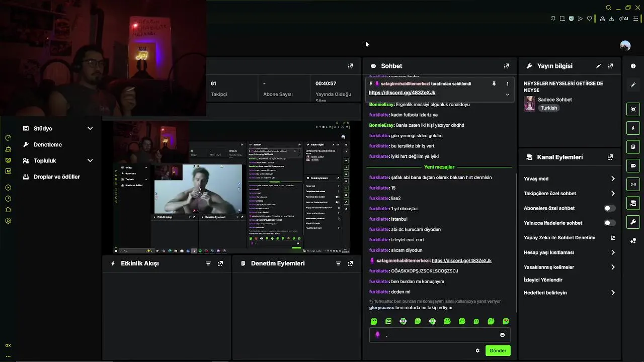
Task: Toggle Yalnızca ifadelerle sohbet switch
Action: click(x=609, y=223)
